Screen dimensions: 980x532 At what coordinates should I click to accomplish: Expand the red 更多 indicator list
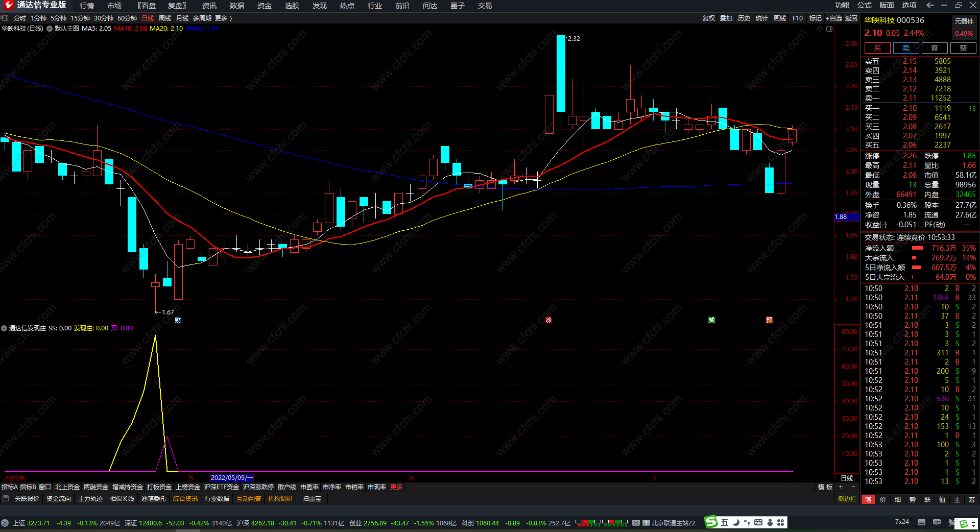pos(396,487)
